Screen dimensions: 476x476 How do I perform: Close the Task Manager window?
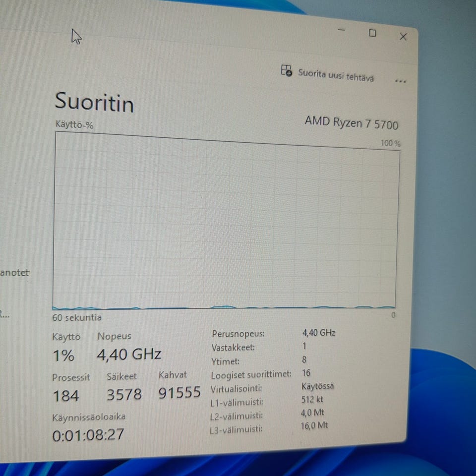pos(403,37)
